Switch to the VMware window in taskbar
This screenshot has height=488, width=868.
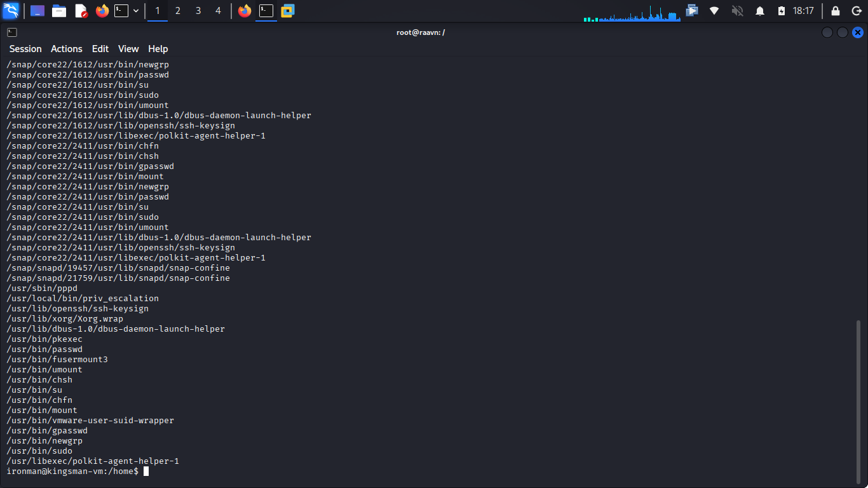(x=288, y=11)
